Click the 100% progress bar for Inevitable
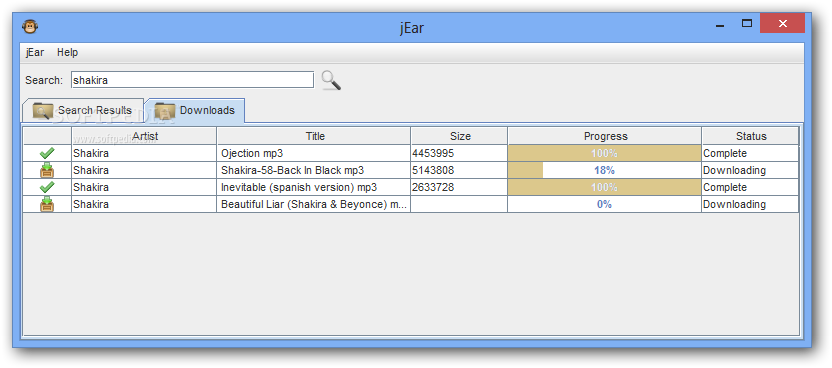 (x=604, y=187)
